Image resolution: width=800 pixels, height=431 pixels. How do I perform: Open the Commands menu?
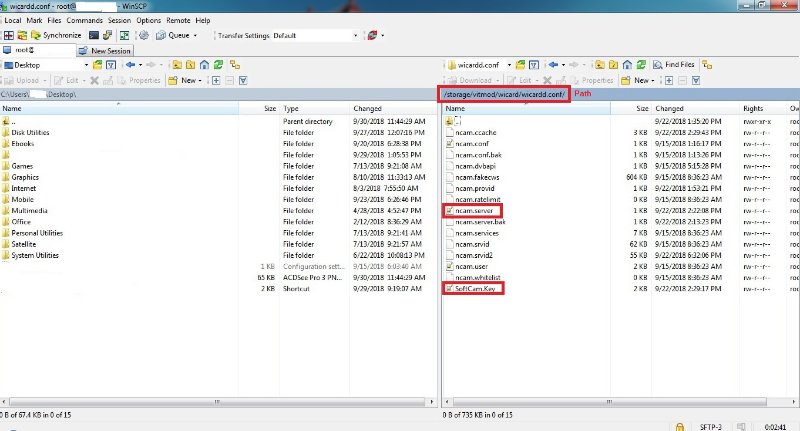coord(84,20)
